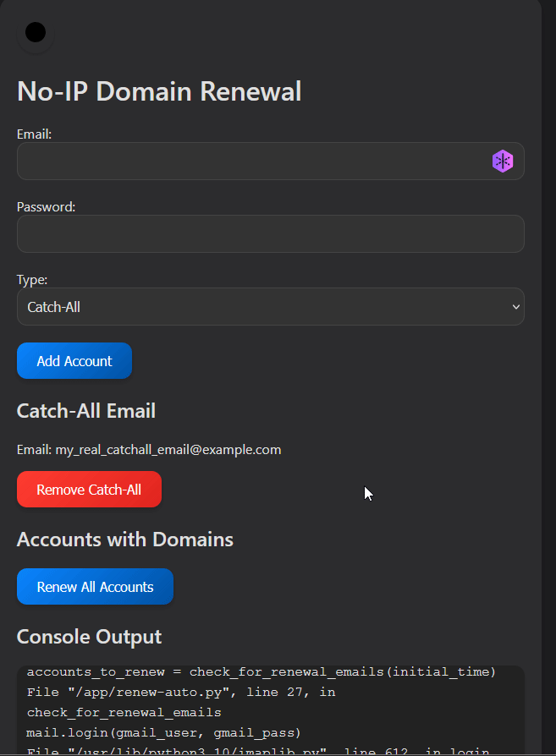556x756 pixels.
Task: Click the Type: label
Action: (32, 280)
